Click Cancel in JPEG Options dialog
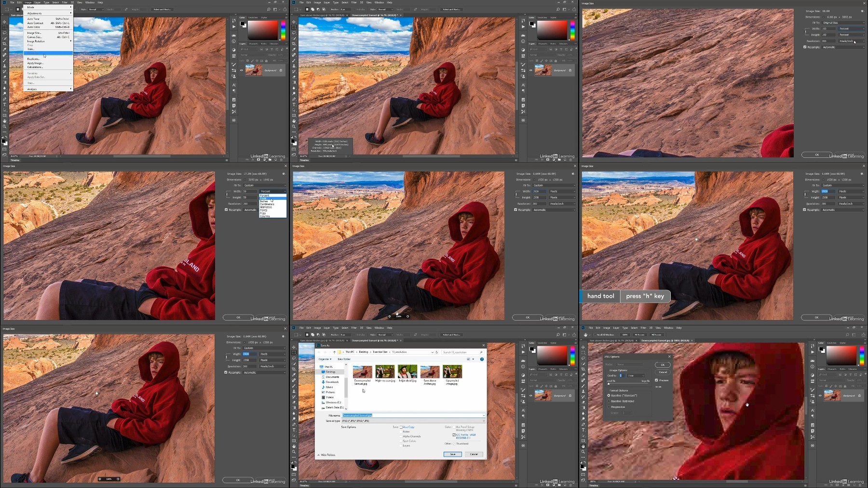 pyautogui.click(x=663, y=372)
